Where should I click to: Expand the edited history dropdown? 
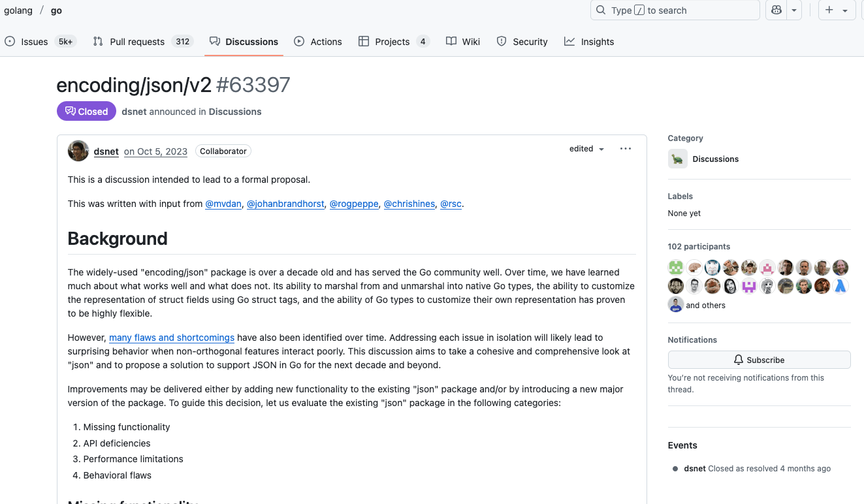click(x=586, y=149)
